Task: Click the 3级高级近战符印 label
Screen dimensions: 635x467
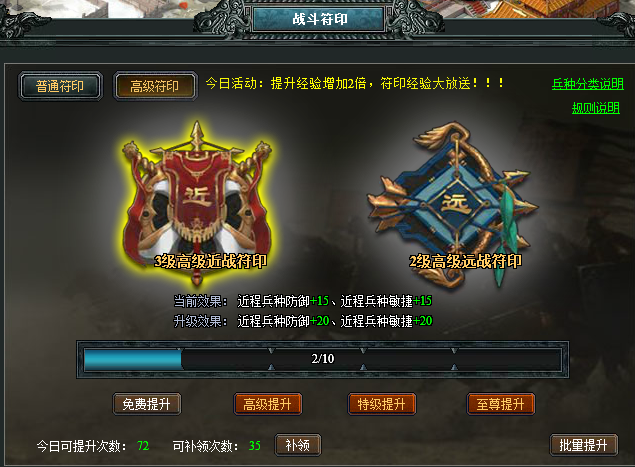Action: pos(211,261)
